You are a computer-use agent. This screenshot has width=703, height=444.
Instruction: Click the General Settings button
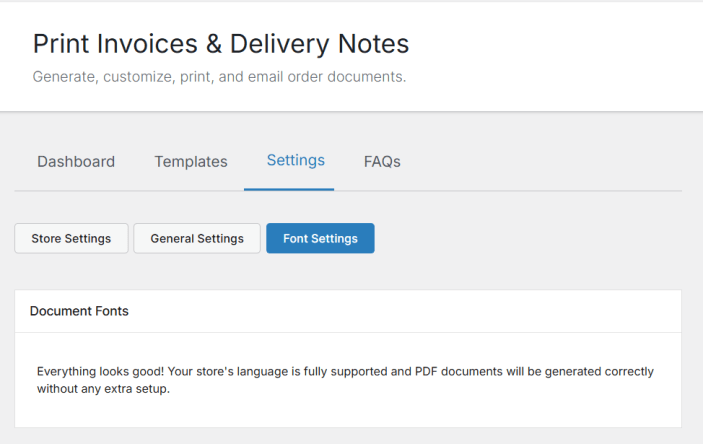(x=197, y=238)
